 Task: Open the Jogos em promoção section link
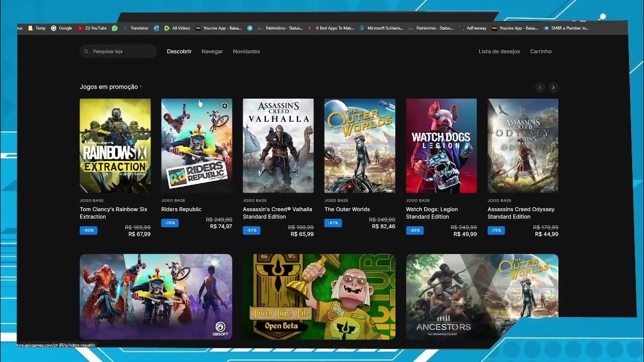111,87
